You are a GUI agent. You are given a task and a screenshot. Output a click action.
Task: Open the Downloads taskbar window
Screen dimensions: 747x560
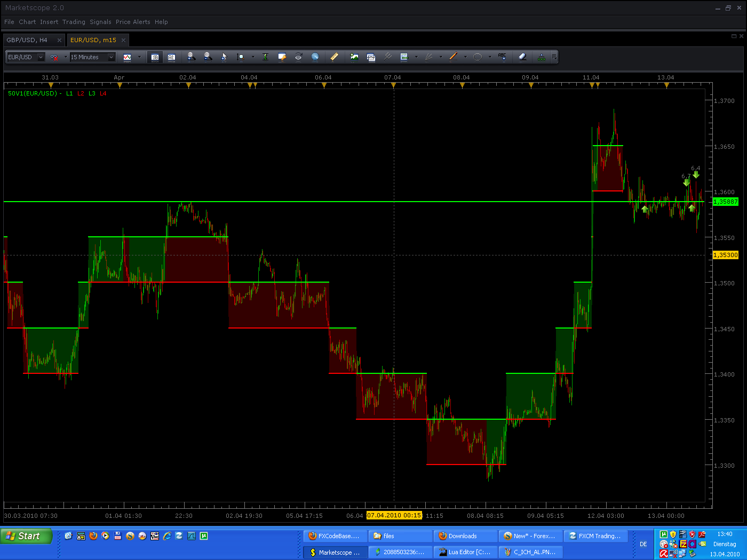[x=465, y=536]
